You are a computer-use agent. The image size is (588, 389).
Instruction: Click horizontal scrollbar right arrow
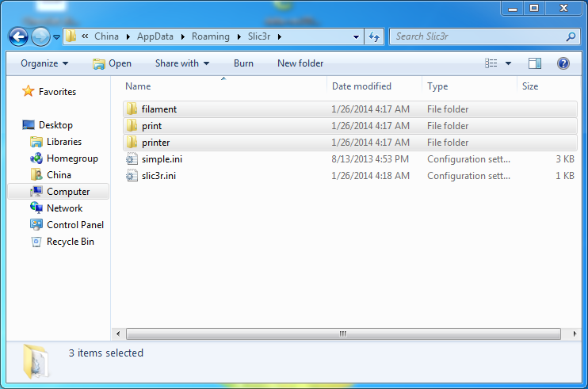[x=575, y=334]
